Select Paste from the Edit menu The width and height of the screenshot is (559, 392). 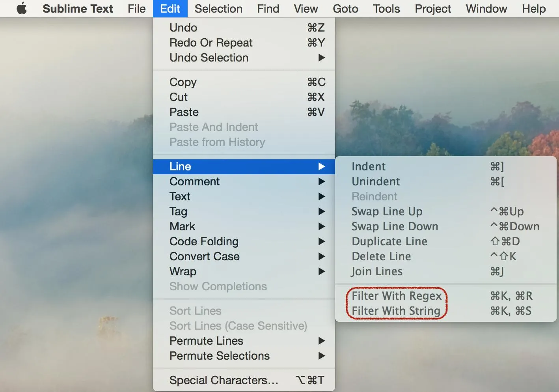point(184,112)
